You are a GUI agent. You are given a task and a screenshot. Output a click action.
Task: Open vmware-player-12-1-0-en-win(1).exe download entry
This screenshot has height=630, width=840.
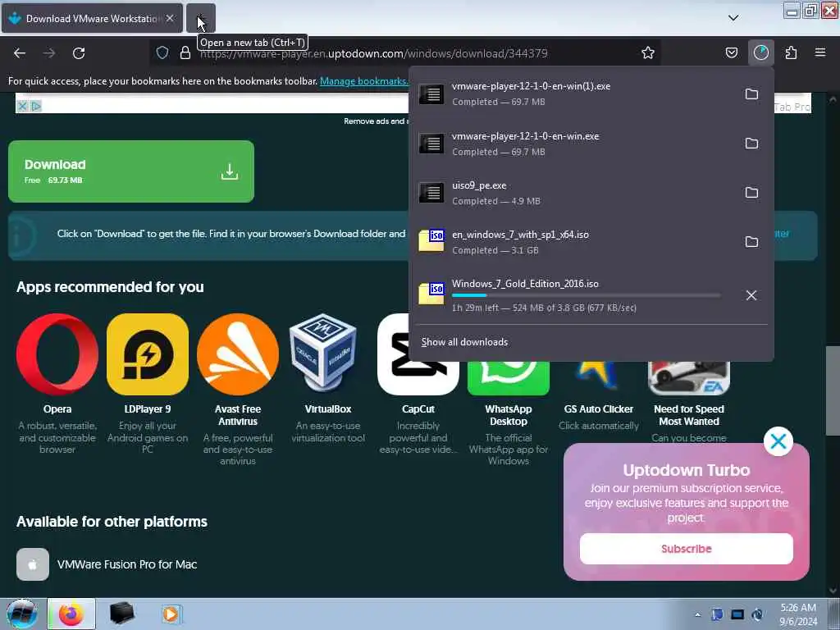(573, 94)
